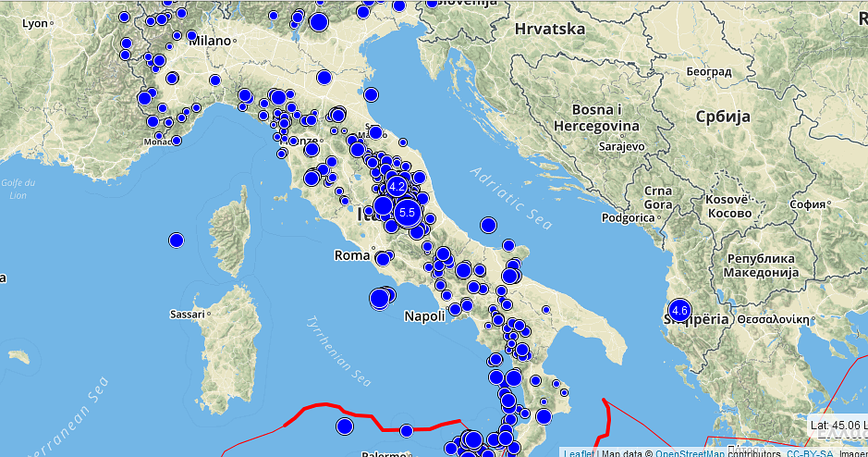The image size is (868, 457).
Task: Open the Leaflet attribution link
Action: pyautogui.click(x=578, y=452)
